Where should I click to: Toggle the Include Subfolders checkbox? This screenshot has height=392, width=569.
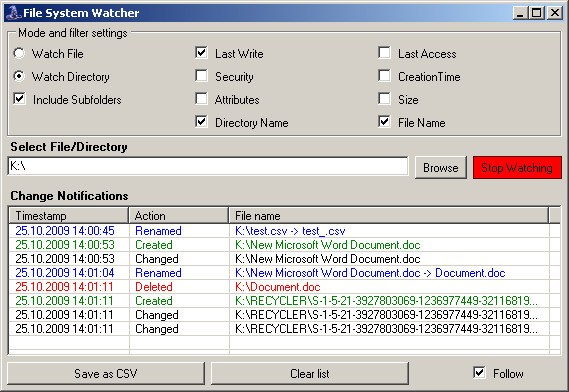pyautogui.click(x=19, y=99)
